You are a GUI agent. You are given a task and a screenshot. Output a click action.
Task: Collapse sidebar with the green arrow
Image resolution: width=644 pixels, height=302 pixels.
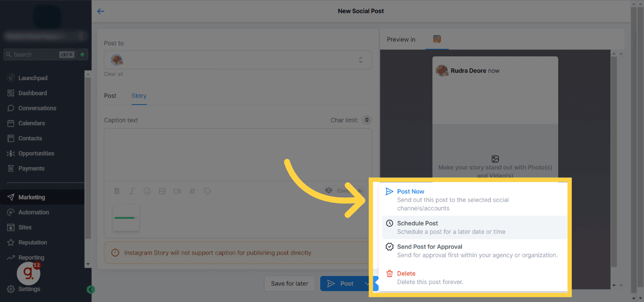coord(90,290)
